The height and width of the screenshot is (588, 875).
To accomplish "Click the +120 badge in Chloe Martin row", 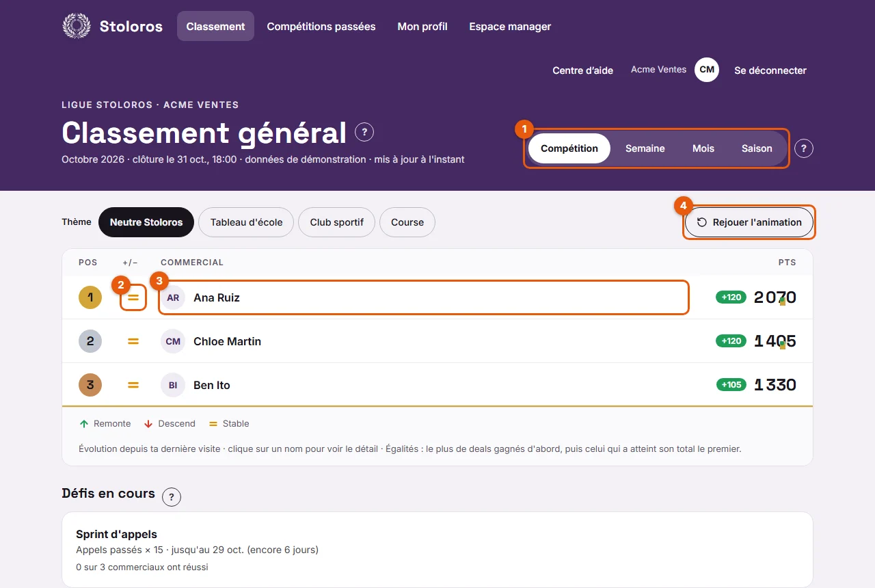I will (x=731, y=341).
